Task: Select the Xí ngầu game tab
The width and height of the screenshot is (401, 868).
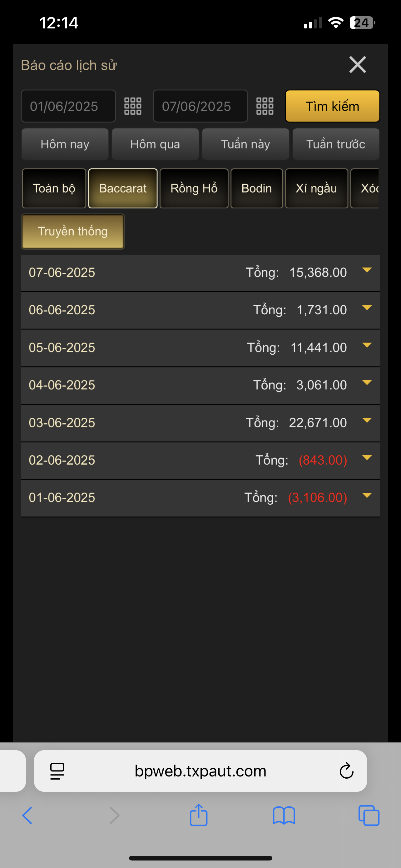Action: [316, 188]
